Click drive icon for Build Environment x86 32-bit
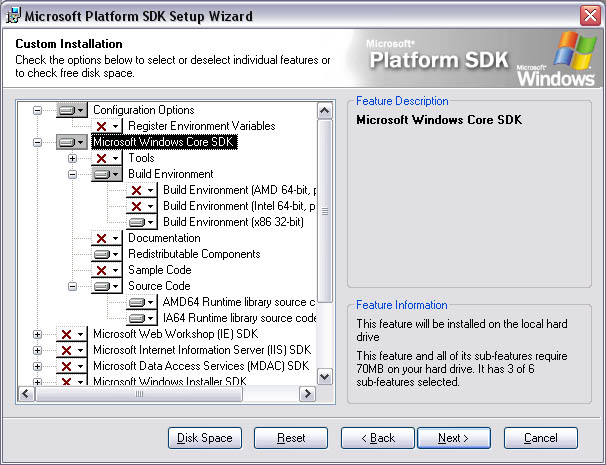This screenshot has width=606, height=465. point(142,222)
